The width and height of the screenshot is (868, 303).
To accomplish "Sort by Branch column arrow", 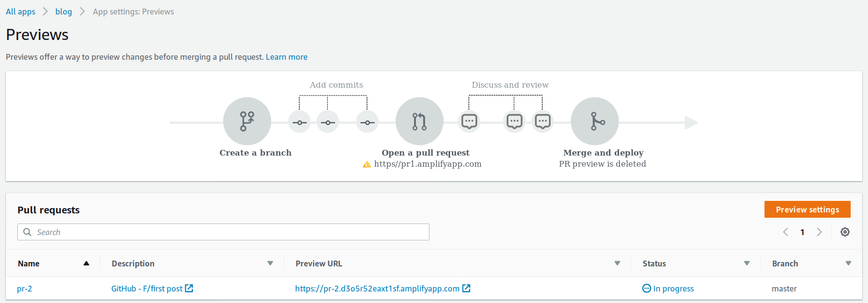I will 848,263.
